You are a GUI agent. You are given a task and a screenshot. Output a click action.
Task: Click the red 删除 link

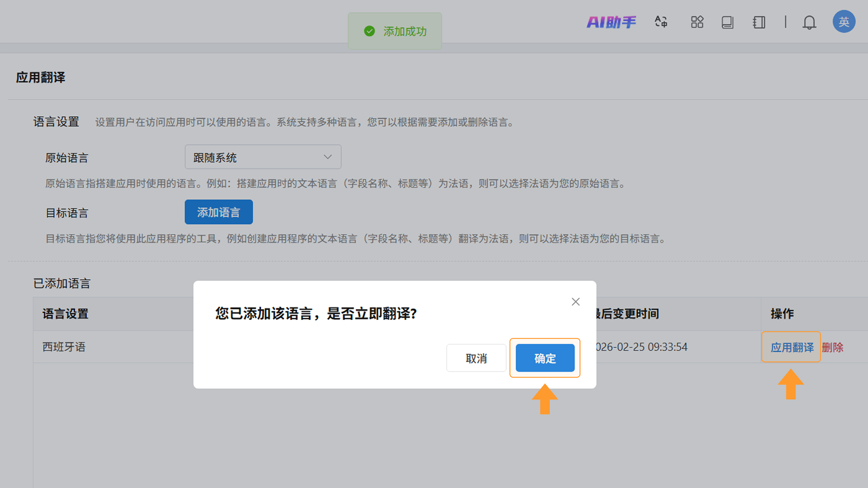(832, 347)
